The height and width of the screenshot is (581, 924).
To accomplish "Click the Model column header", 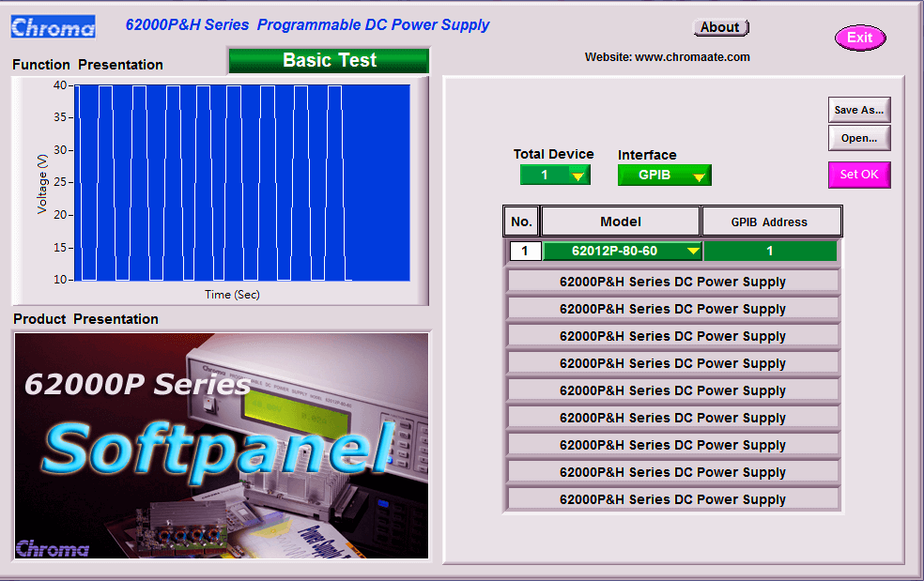I will click(x=621, y=222).
